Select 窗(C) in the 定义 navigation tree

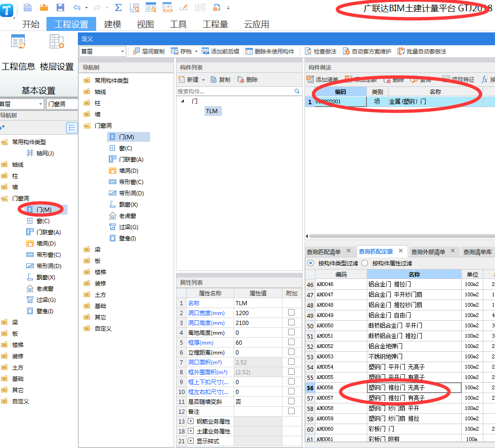(x=121, y=148)
